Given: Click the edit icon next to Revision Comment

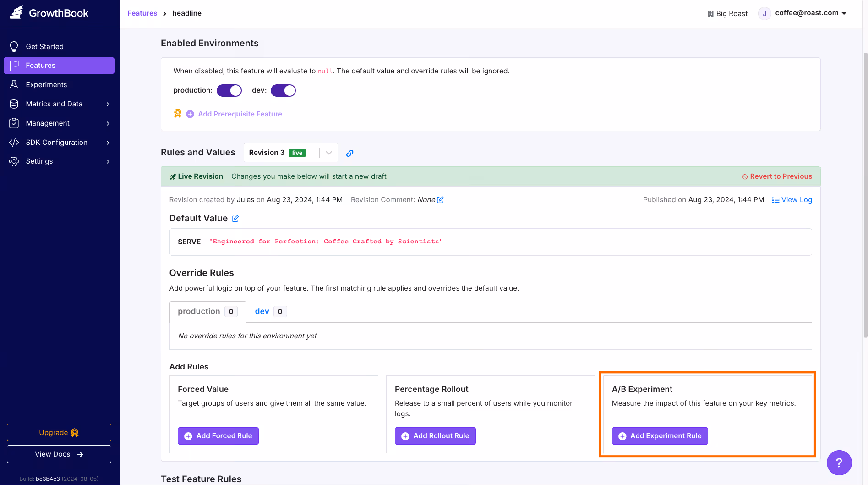Looking at the screenshot, I should pos(440,199).
